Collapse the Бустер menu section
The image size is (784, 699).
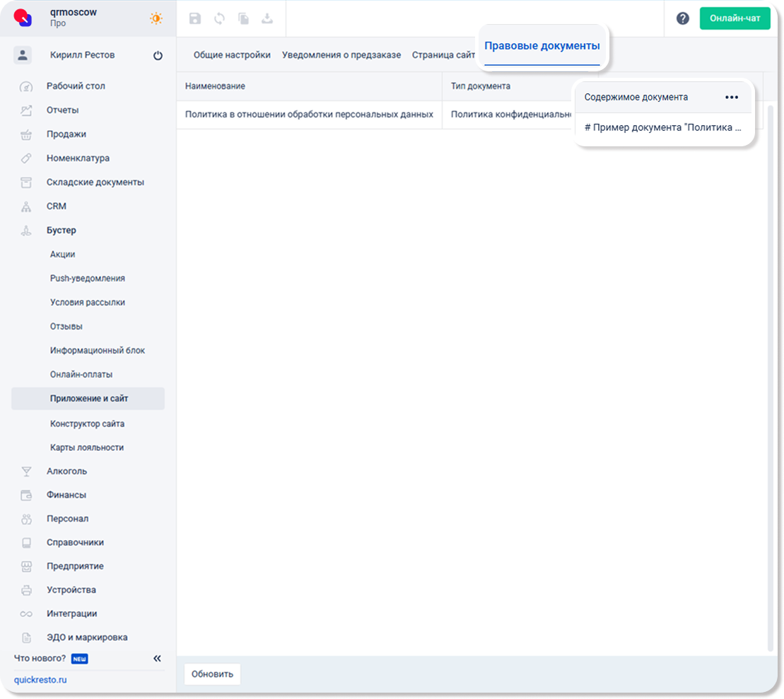point(62,230)
